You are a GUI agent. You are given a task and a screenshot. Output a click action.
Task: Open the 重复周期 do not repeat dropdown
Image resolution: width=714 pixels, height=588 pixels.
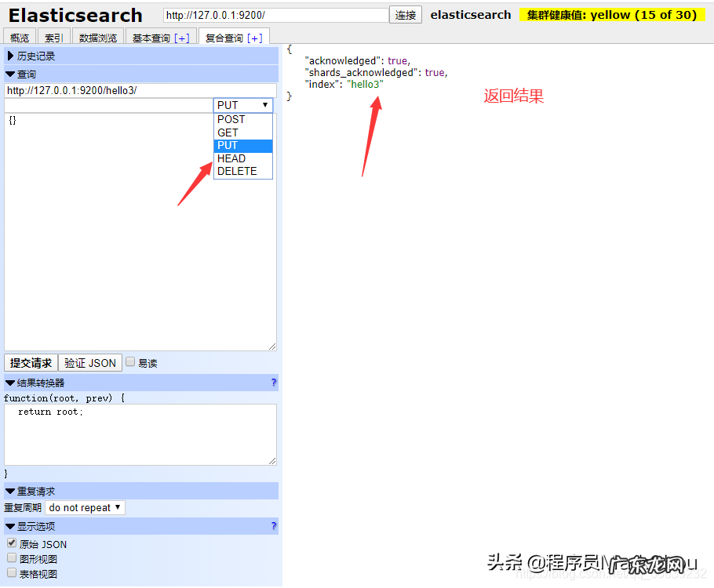(x=85, y=507)
